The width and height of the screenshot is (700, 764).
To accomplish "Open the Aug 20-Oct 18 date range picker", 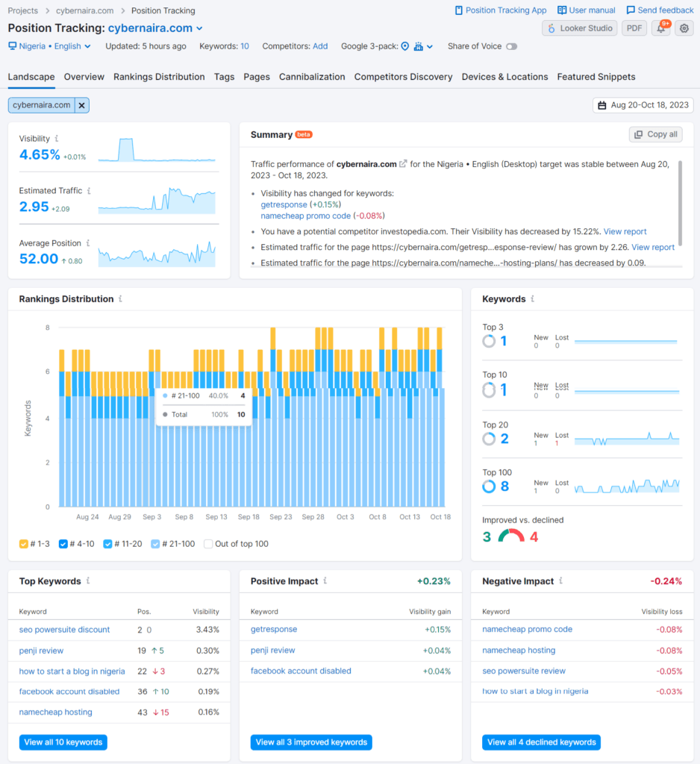I will pyautogui.click(x=643, y=105).
